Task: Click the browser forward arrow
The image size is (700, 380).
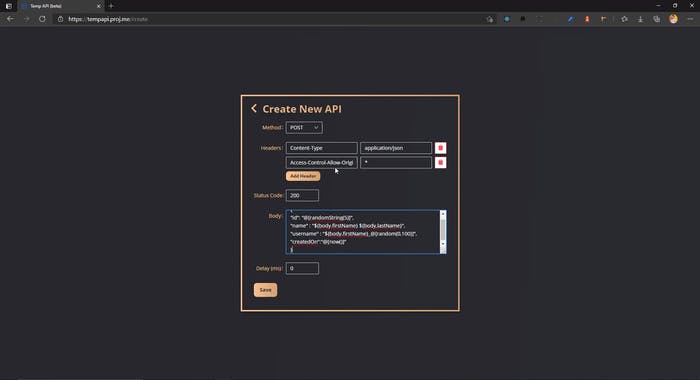Action: [x=26, y=19]
